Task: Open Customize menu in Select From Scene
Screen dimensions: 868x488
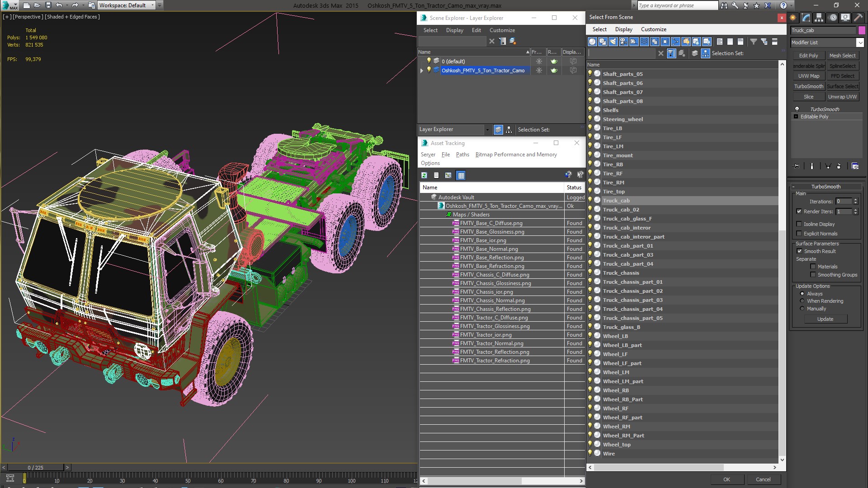Action: click(x=653, y=29)
